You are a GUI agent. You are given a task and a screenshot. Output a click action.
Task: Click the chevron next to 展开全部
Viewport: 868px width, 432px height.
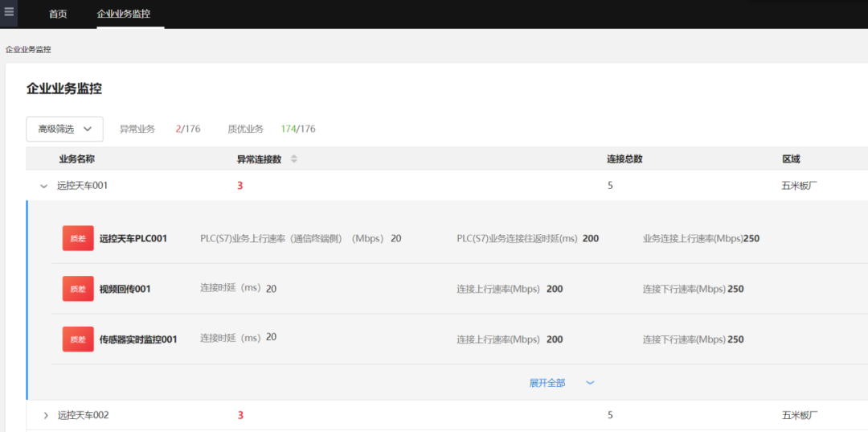[590, 383]
